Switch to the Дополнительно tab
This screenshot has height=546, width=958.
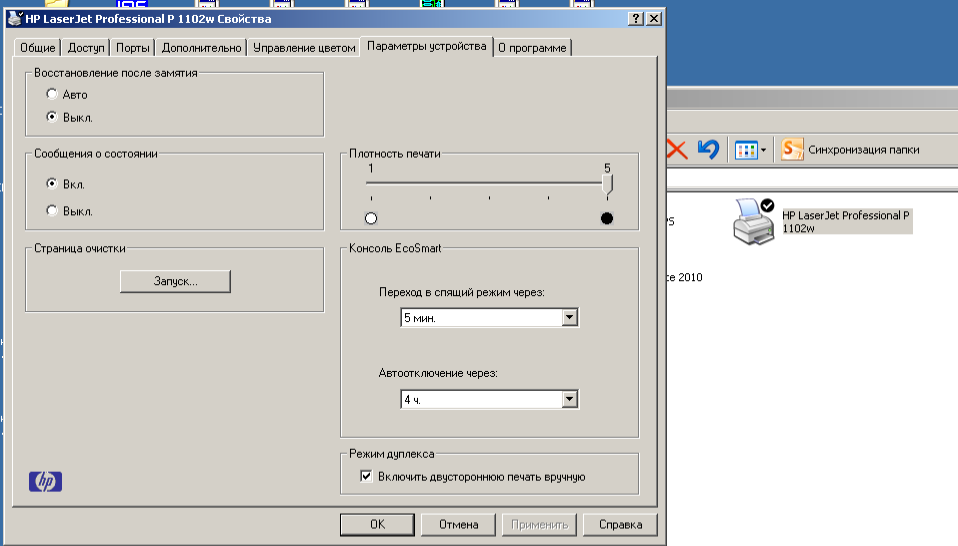[x=201, y=48]
